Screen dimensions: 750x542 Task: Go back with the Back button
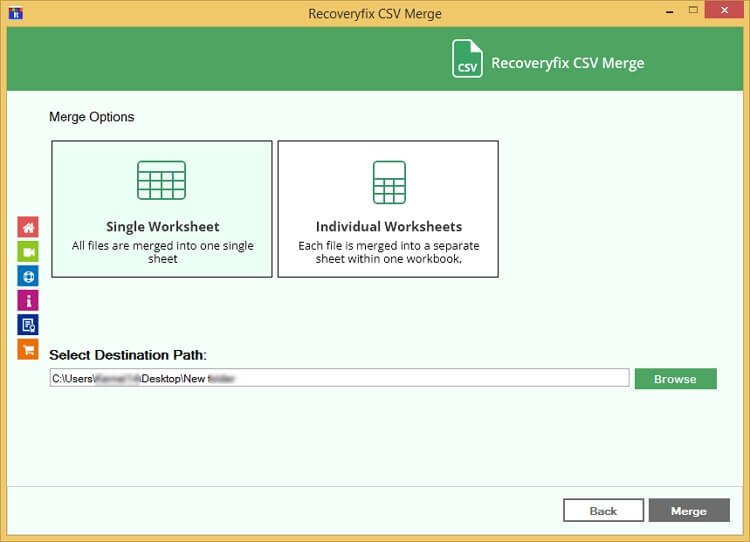tap(603, 510)
